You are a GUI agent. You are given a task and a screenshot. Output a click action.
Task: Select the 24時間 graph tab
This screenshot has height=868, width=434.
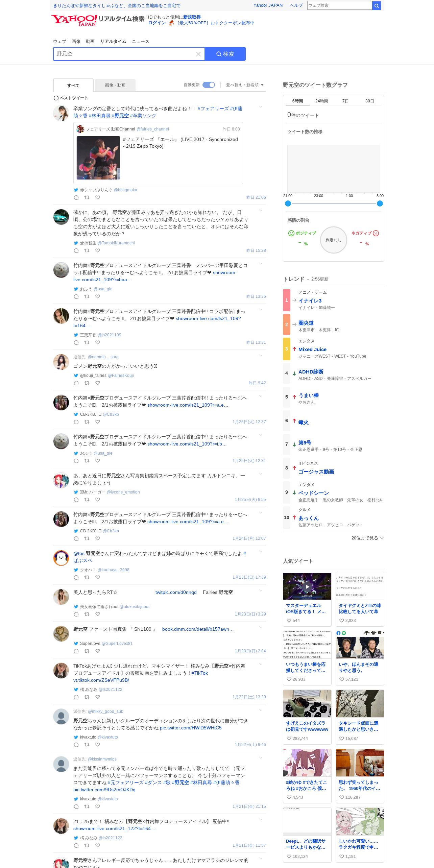(322, 101)
